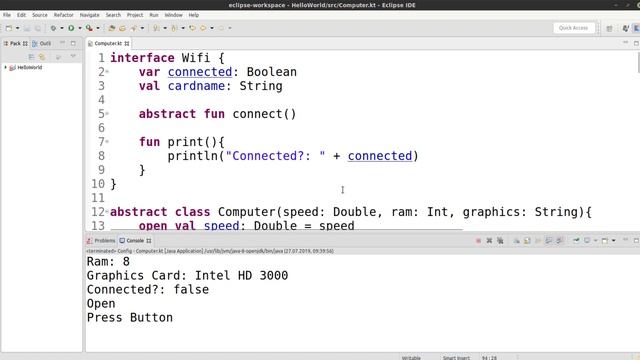Viewport: 640px width, 360px height.
Task: Toggle Link with Editor in Package Explorer
Action: 42,57
